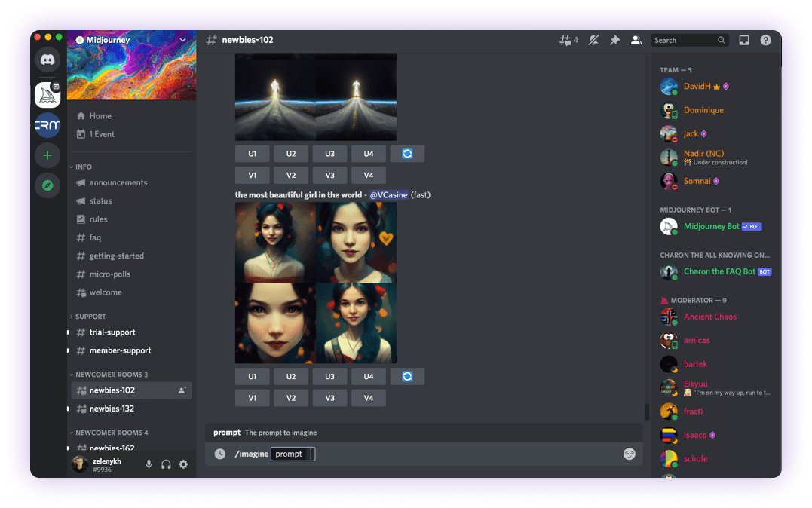Image resolution: width=812 pixels, height=508 pixels.
Task: Click the Midjourney server sailboat icon
Action: pos(47,95)
